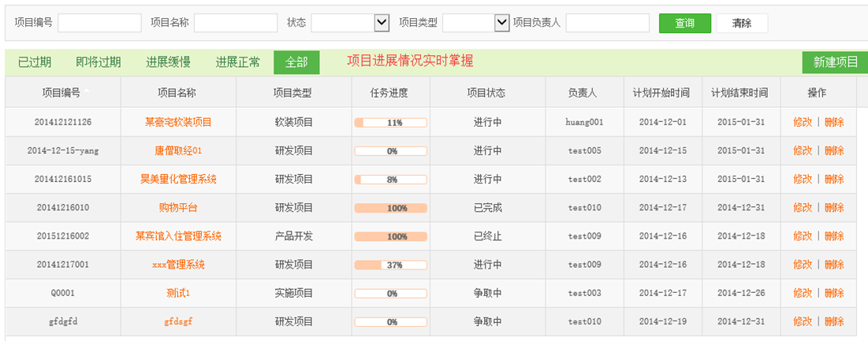This screenshot has width=868, height=341.
Task: Select the 即将过期 tab
Action: 99,62
